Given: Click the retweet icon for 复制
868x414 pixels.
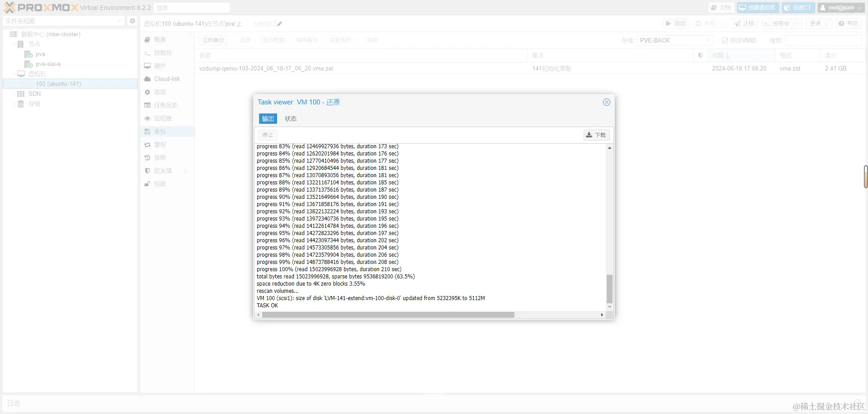Looking at the screenshot, I should (147, 145).
